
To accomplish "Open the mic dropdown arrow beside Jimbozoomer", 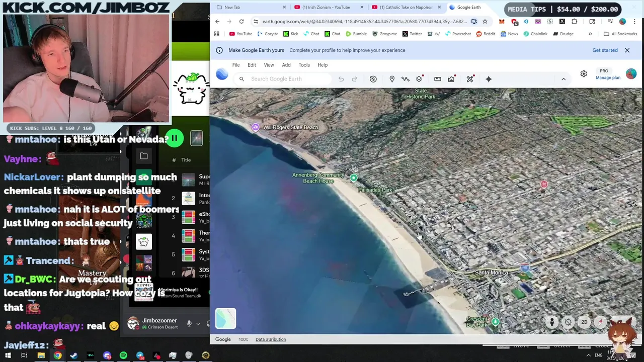I will [198, 324].
